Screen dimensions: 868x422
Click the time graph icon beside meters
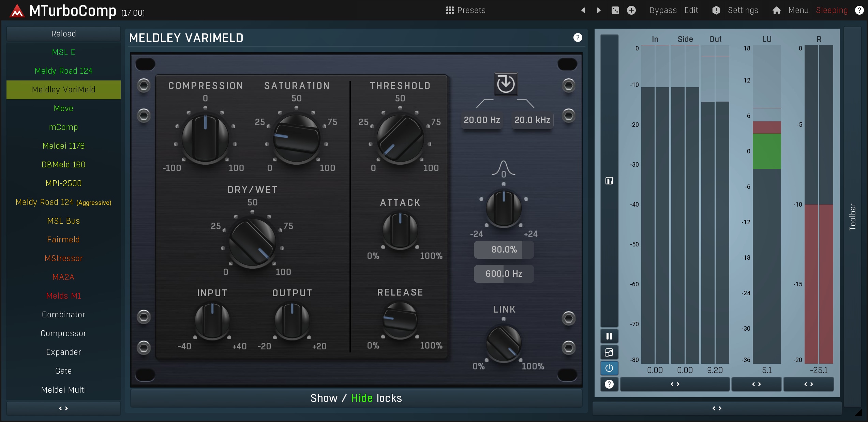(x=609, y=181)
